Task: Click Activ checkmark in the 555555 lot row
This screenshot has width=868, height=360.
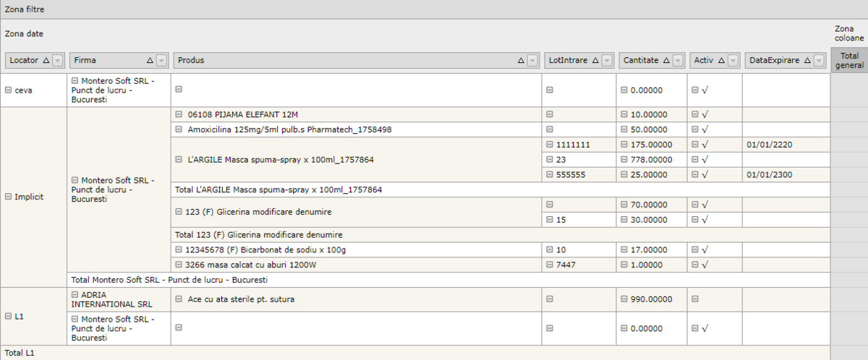Action: point(704,175)
